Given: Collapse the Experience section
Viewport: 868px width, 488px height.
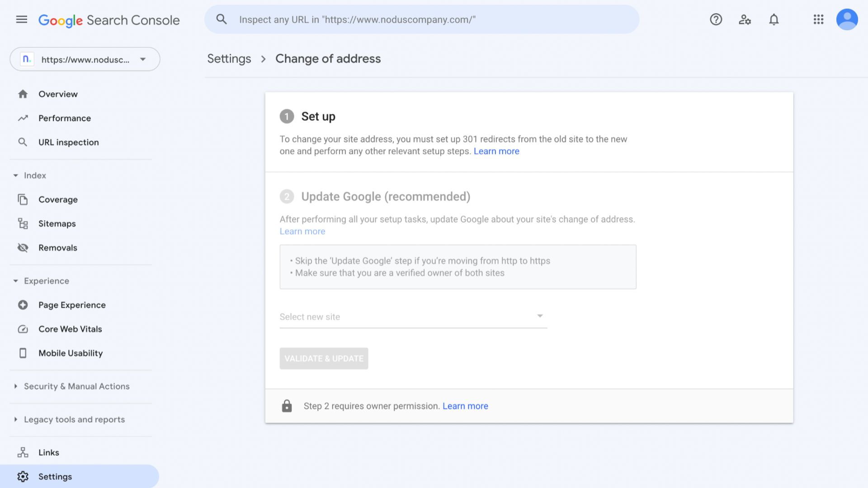Looking at the screenshot, I should coord(42,281).
